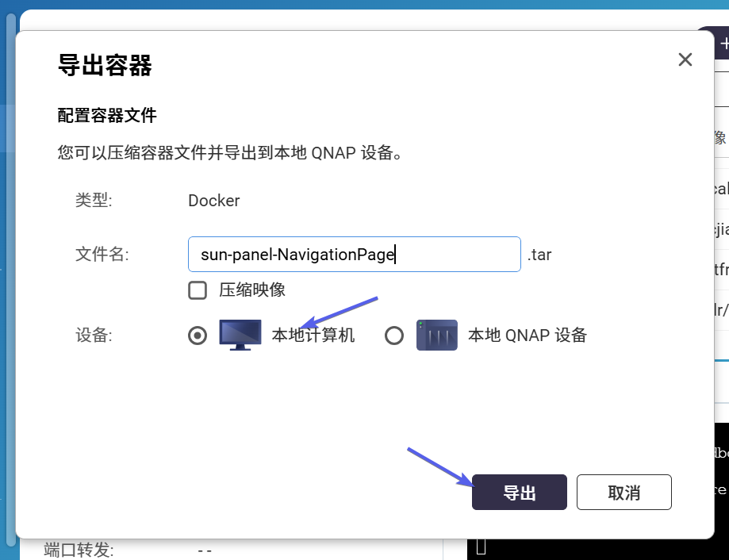Viewport: 729px width, 560px height.
Task: Click the 本地 QNAP 设备 label text
Action: click(x=528, y=335)
